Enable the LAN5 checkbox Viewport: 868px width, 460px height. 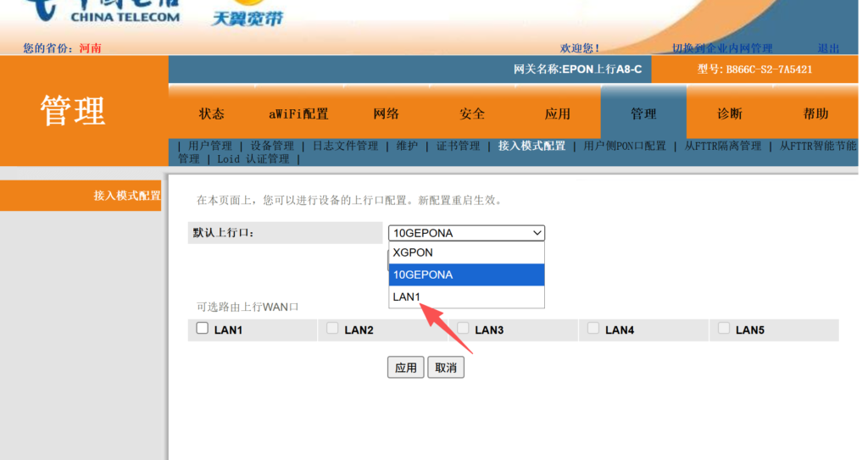pos(724,329)
